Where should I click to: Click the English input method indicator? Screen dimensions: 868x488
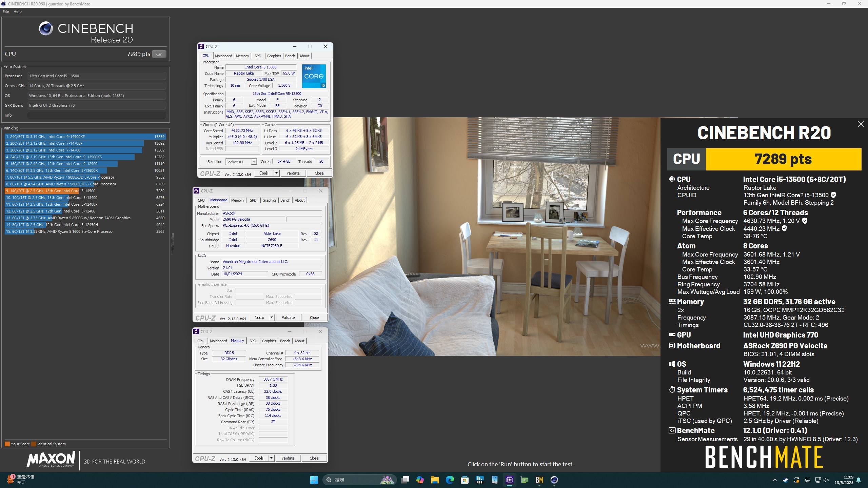(807, 480)
